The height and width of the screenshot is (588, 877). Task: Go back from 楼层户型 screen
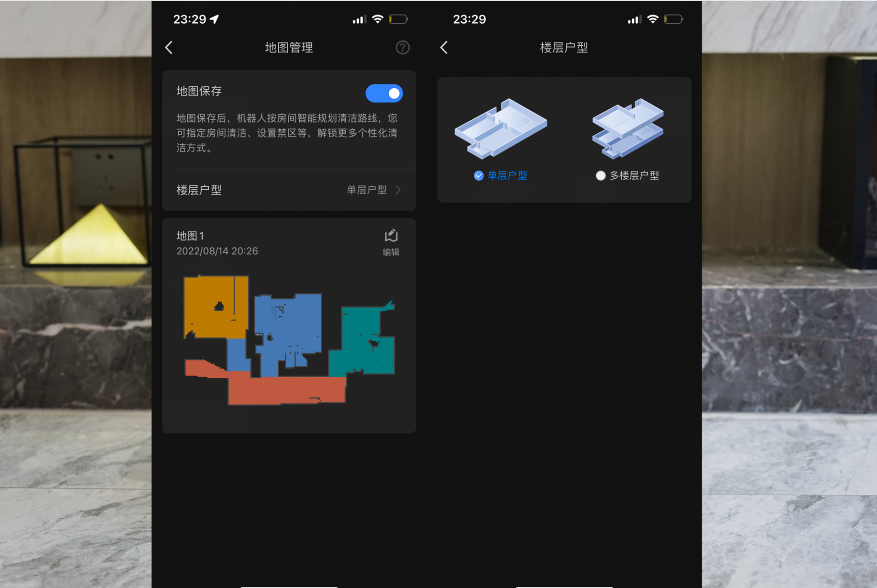[444, 48]
